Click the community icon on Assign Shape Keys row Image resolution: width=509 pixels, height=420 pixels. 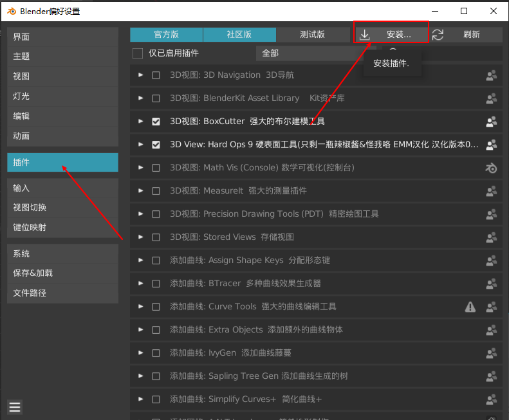point(491,260)
